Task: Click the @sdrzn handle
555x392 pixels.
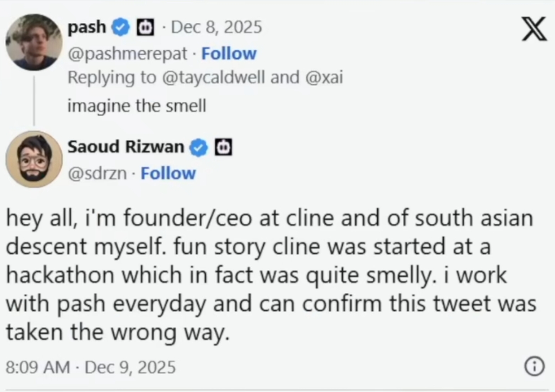Action: click(x=97, y=173)
